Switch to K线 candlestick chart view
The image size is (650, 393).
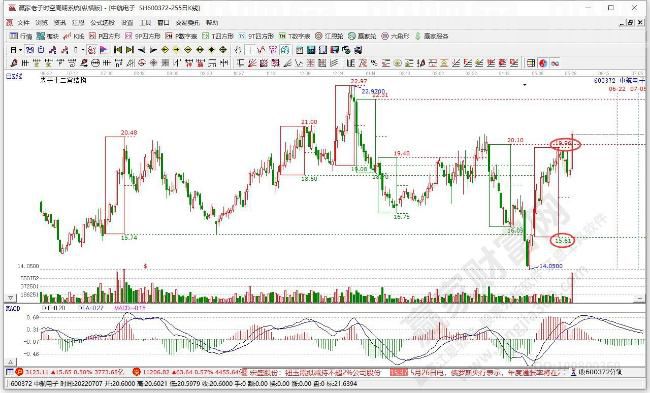tap(74, 36)
